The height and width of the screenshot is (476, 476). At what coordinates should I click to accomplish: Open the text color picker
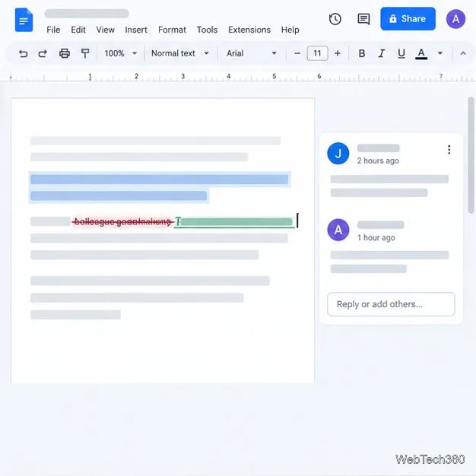click(421, 54)
